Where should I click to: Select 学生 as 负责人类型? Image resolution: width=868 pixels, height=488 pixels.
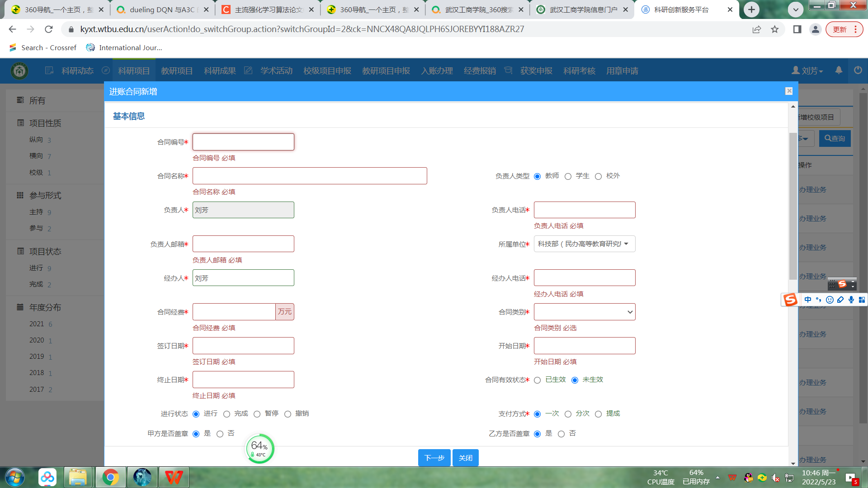click(568, 176)
